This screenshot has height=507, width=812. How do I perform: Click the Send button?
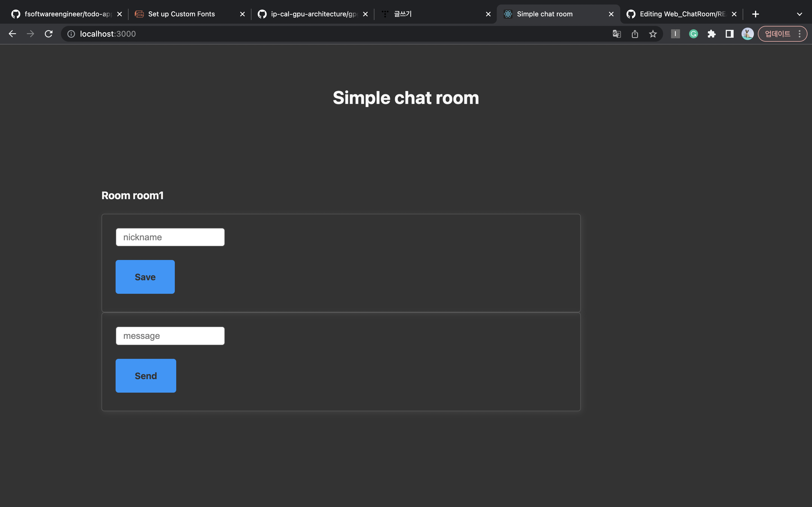click(145, 375)
